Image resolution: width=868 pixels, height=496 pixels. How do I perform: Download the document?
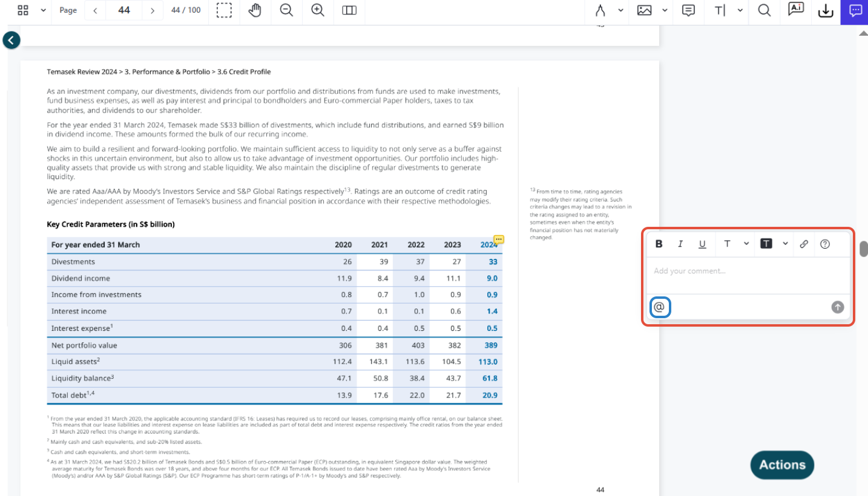click(826, 11)
